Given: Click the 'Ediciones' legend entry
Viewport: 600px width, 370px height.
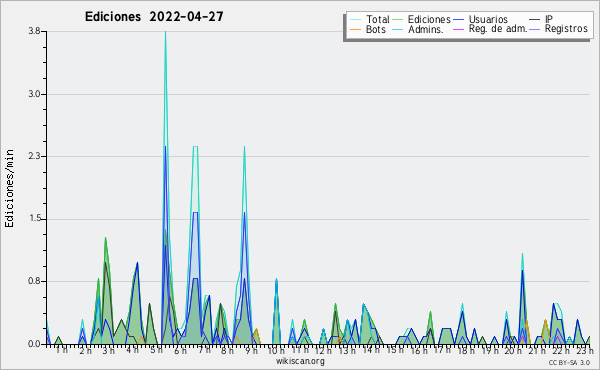Looking at the screenshot, I should pyautogui.click(x=429, y=19).
